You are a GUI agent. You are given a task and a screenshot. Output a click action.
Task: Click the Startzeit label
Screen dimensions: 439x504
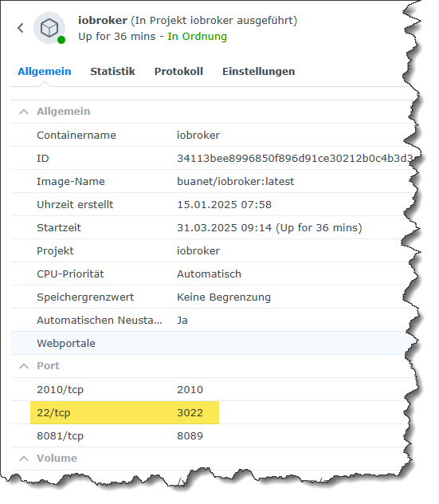click(x=59, y=227)
